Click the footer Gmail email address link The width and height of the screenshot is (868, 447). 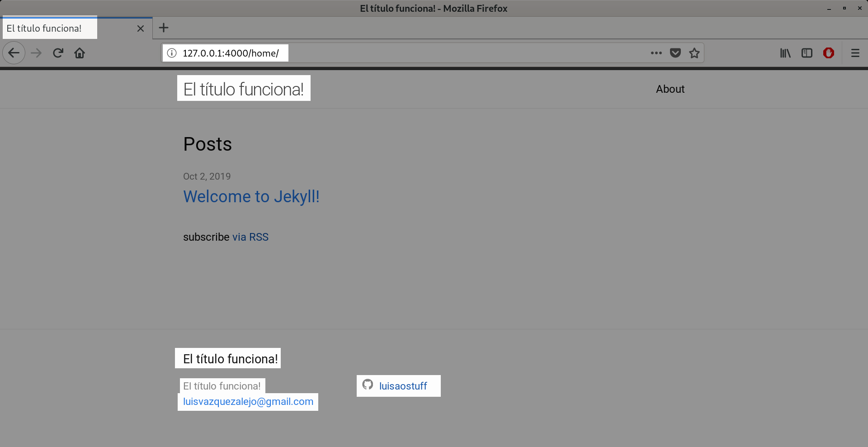click(248, 402)
